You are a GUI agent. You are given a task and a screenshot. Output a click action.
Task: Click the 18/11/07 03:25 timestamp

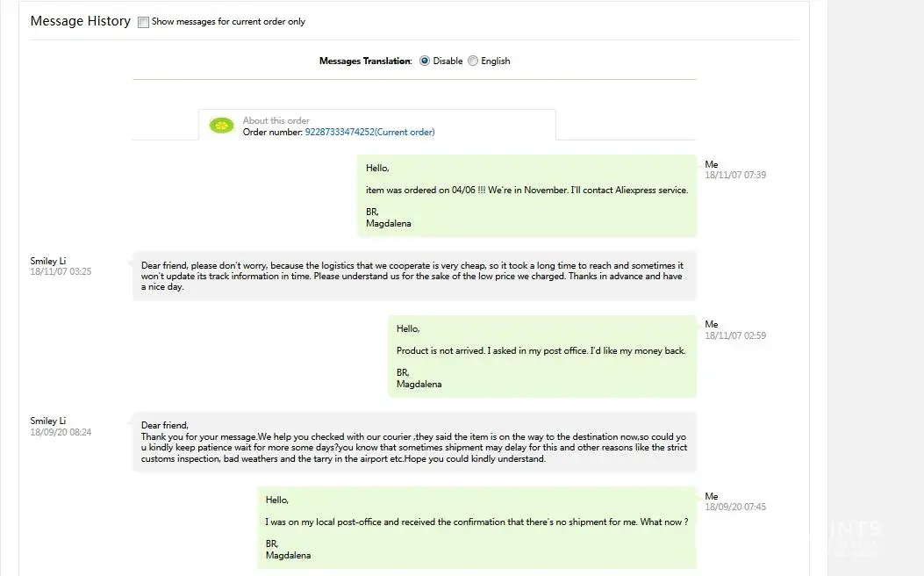(x=61, y=272)
